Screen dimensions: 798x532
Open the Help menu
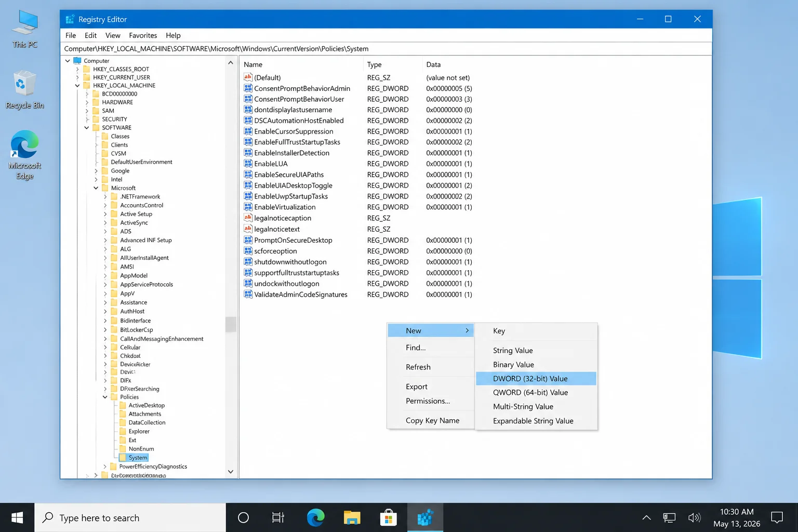(x=173, y=35)
